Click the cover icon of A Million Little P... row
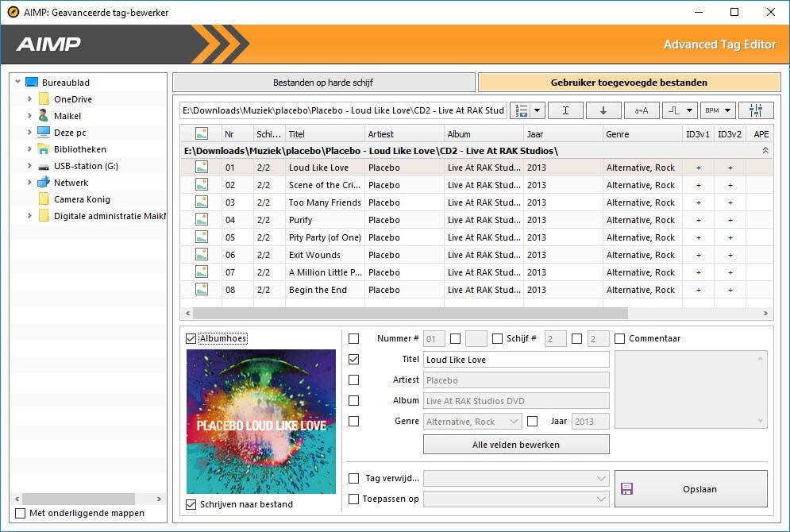Viewport: 790px width, 532px height. pos(202,272)
